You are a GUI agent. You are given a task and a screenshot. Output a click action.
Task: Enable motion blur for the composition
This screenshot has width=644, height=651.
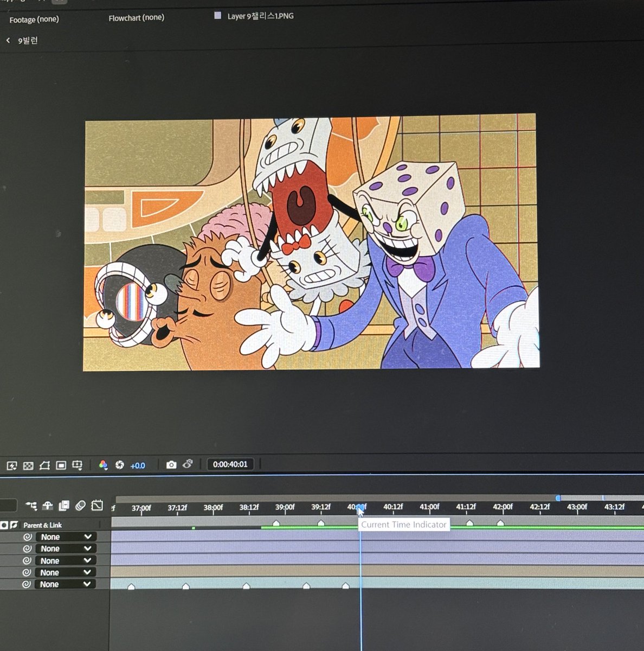(x=80, y=506)
